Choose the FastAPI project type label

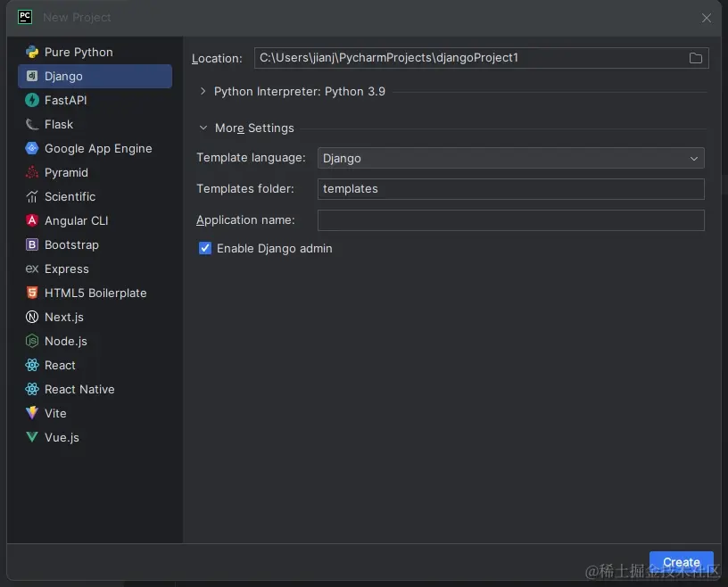point(65,100)
